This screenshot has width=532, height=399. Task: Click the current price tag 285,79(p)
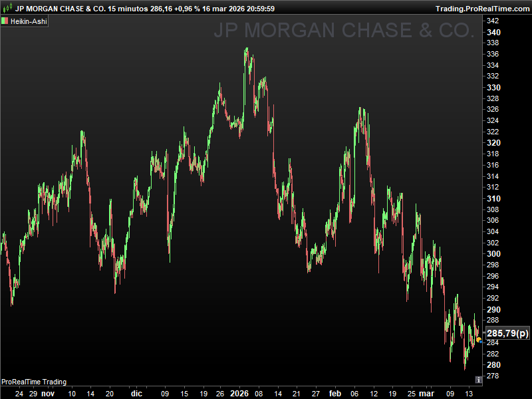coord(507,333)
